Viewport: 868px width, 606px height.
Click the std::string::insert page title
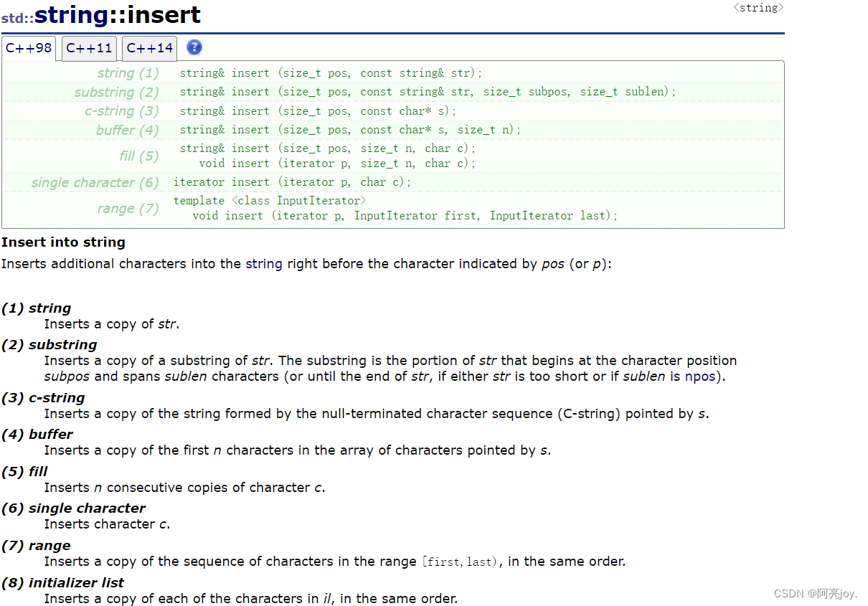101,14
